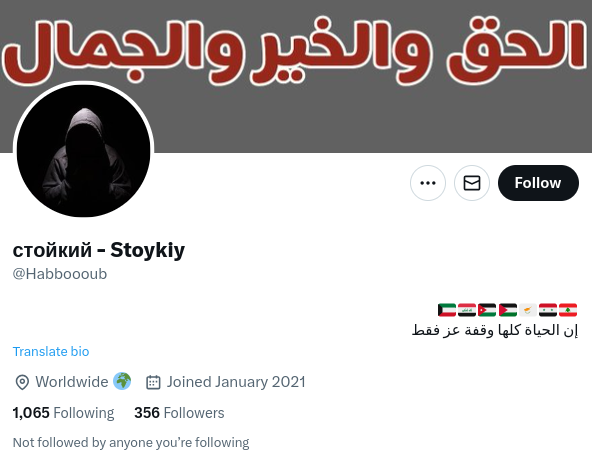Open the 356 Followers list
592x468 pixels.
[179, 413]
